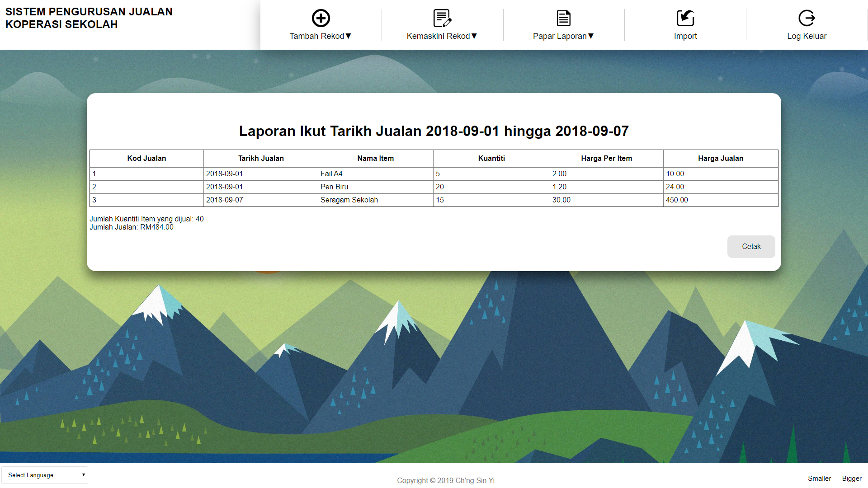Expand the Tambah Rekod dropdown arrow
The image size is (868, 488).
tap(349, 36)
